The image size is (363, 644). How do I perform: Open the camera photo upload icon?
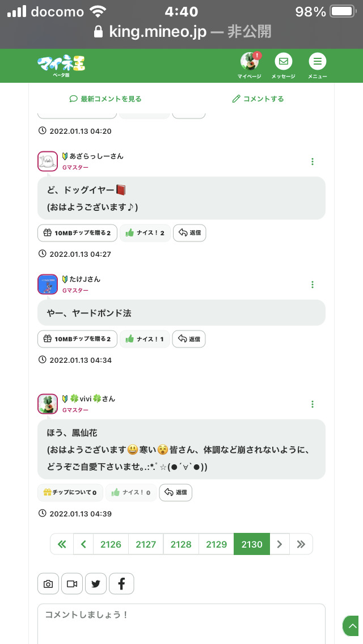[x=48, y=584]
